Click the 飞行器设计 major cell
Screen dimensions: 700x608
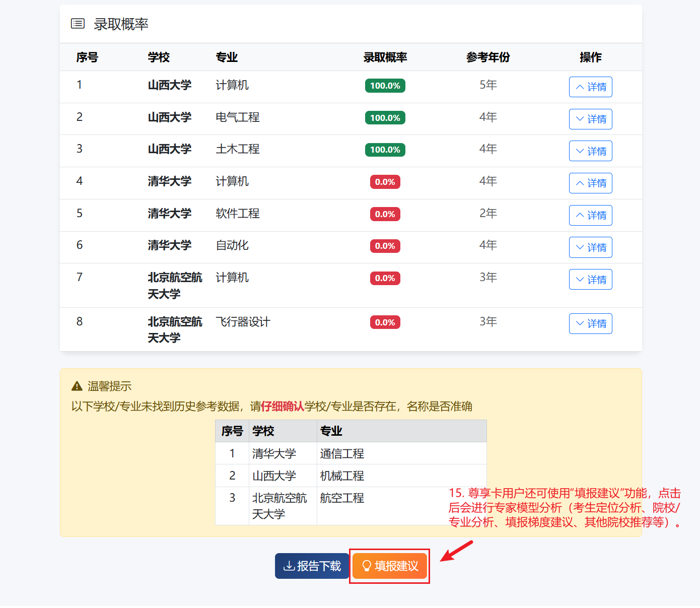(243, 322)
